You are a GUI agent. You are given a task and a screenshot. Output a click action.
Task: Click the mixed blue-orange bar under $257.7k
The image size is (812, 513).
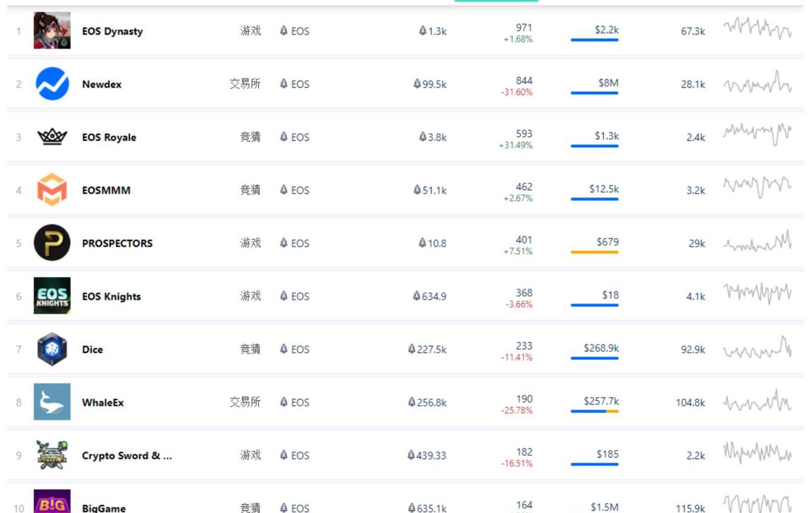595,411
